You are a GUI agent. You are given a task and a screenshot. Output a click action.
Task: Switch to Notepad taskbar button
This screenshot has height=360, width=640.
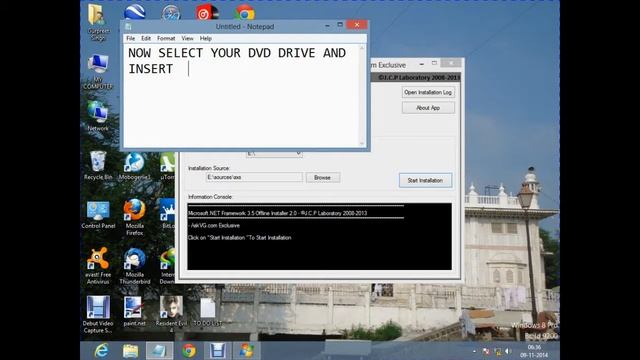[x=159, y=351]
